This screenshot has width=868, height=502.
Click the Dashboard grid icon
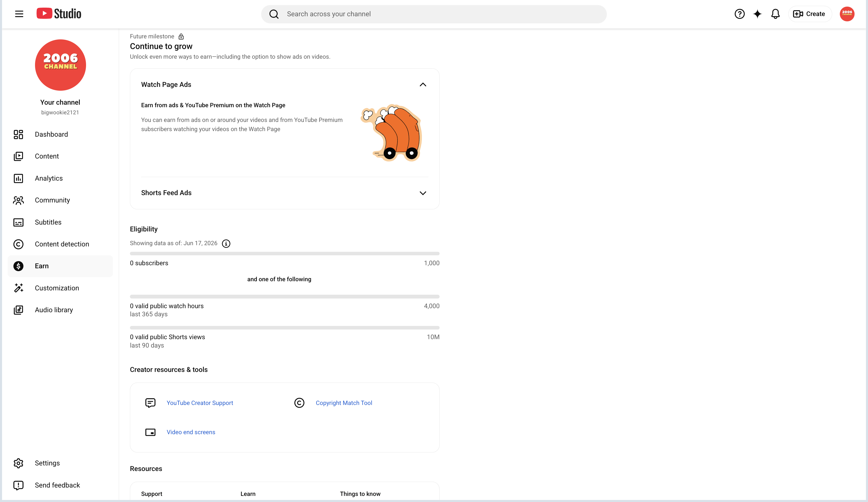(18, 134)
